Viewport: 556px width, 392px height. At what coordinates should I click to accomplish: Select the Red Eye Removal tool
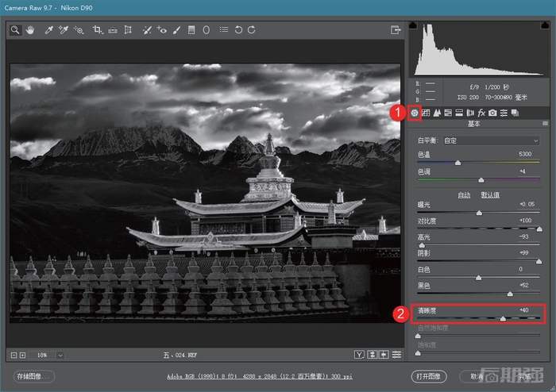162,30
